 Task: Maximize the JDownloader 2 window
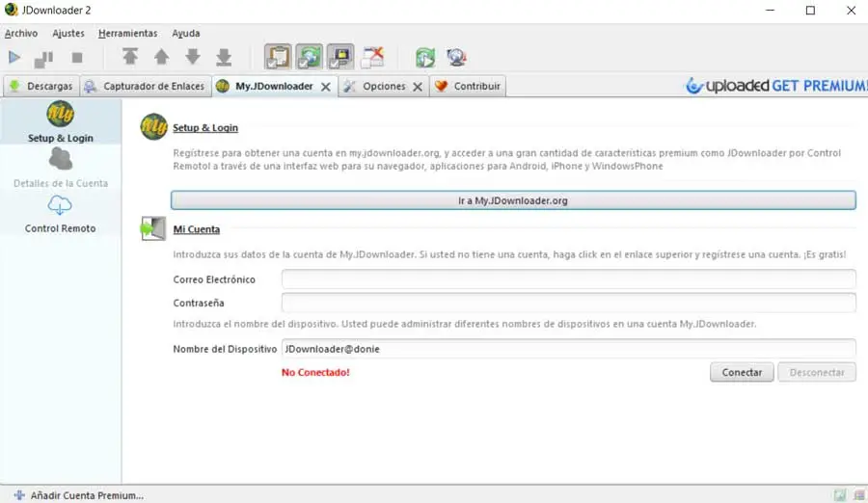810,10
